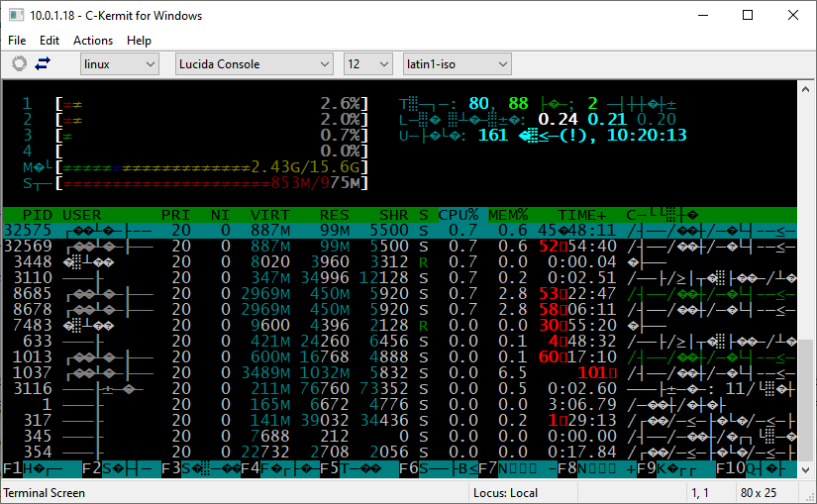Screen dimensions: 817x504
Task: Select process row with PID 3448
Action: (x=400, y=261)
